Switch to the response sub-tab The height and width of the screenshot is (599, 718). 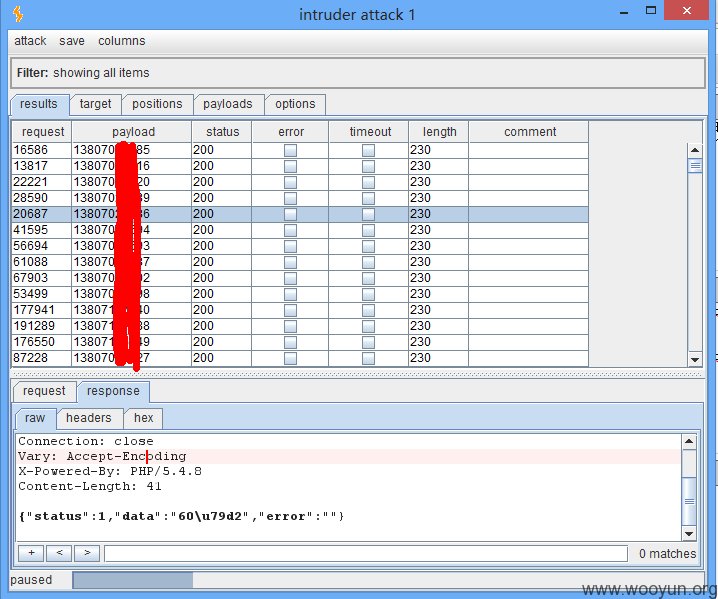(x=113, y=391)
